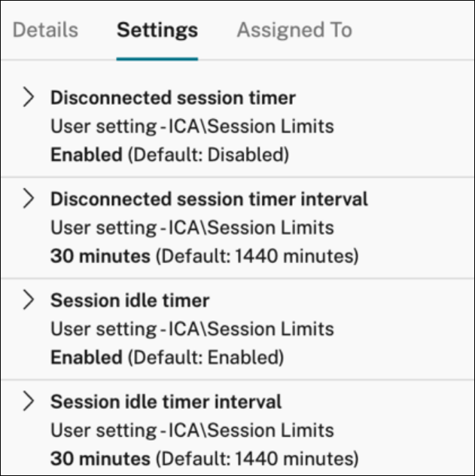Switch to the Details tab
The width and height of the screenshot is (475, 476).
46,30
